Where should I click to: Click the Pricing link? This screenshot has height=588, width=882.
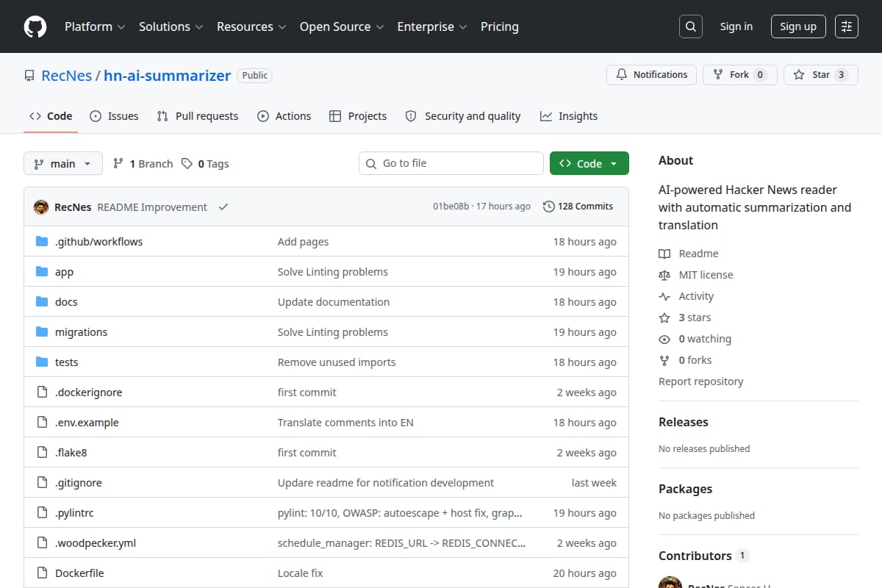[x=500, y=26]
